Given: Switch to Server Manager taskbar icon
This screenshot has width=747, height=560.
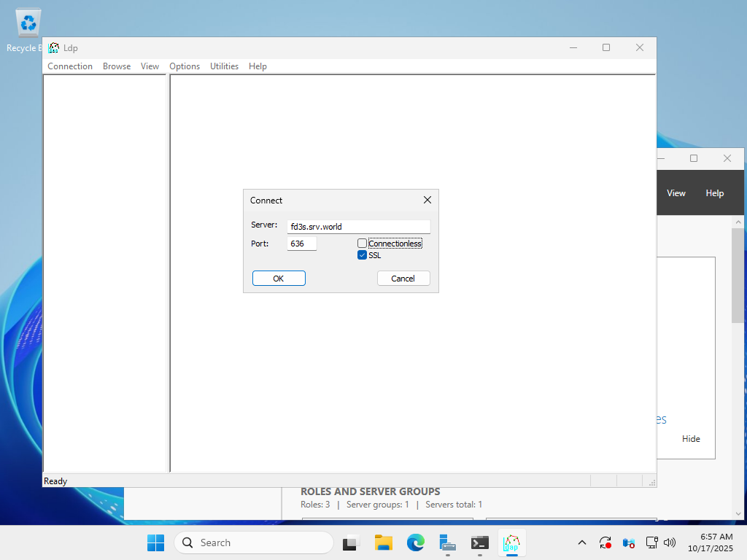Looking at the screenshot, I should pyautogui.click(x=448, y=542).
